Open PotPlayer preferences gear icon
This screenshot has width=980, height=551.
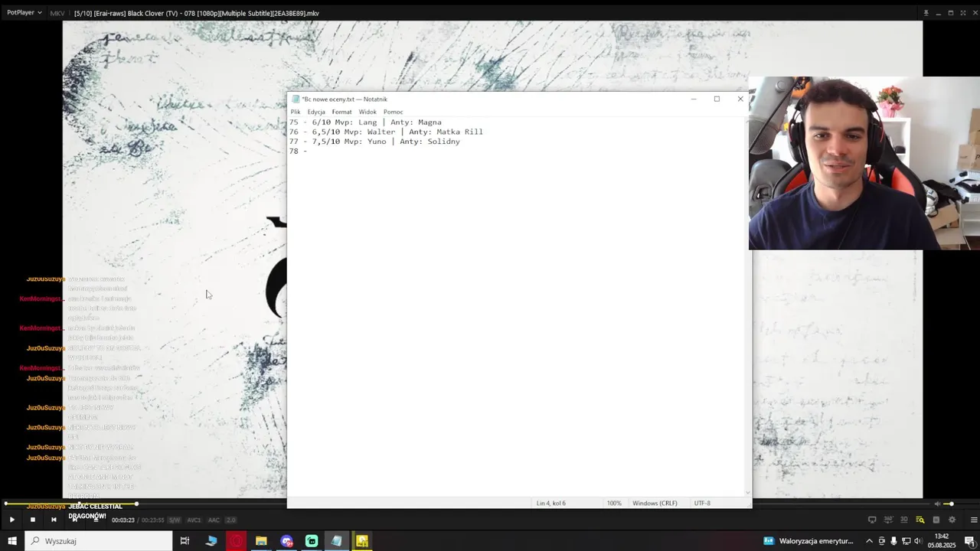point(952,520)
